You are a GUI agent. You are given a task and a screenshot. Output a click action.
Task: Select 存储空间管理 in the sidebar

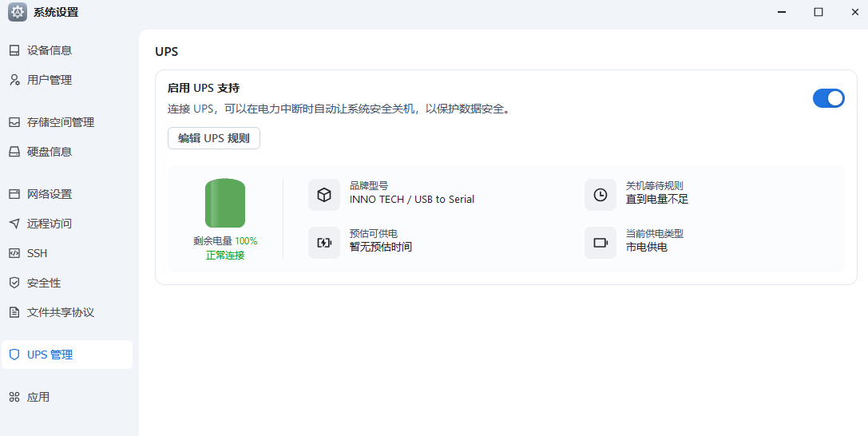pyautogui.click(x=67, y=122)
